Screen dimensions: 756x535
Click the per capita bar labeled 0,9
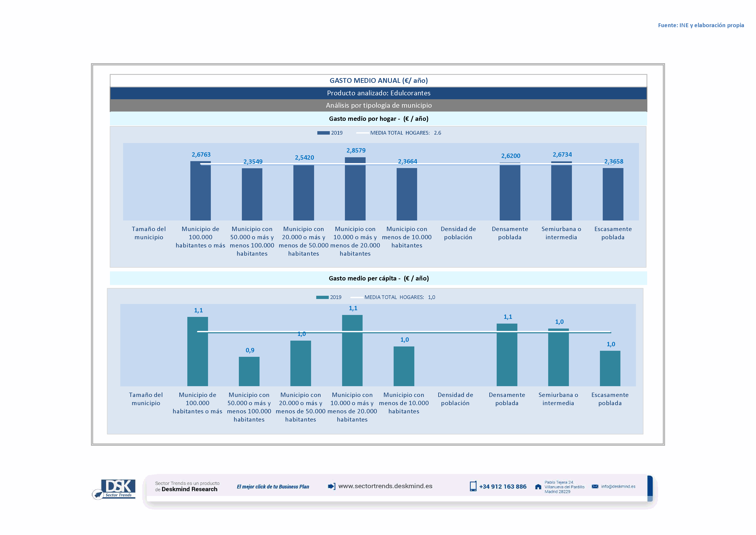point(249,371)
